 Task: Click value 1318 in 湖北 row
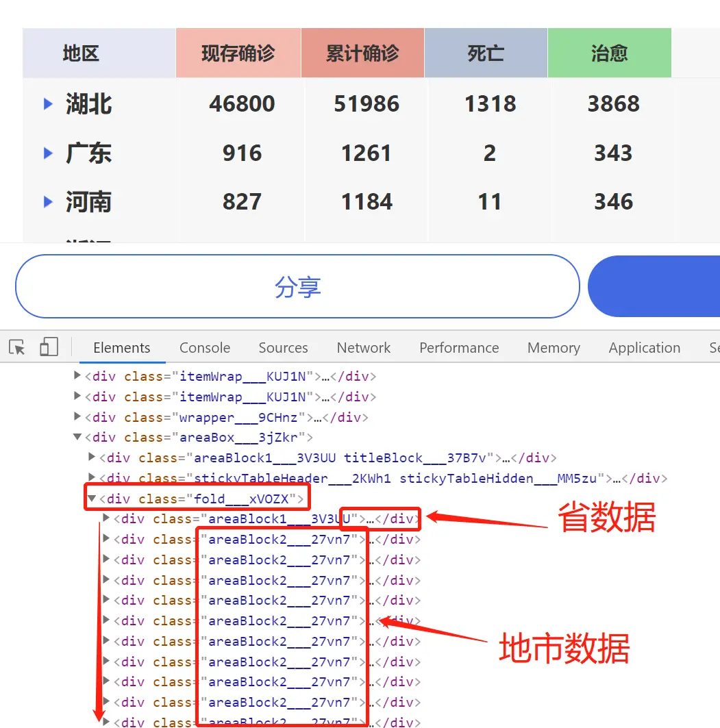point(491,103)
